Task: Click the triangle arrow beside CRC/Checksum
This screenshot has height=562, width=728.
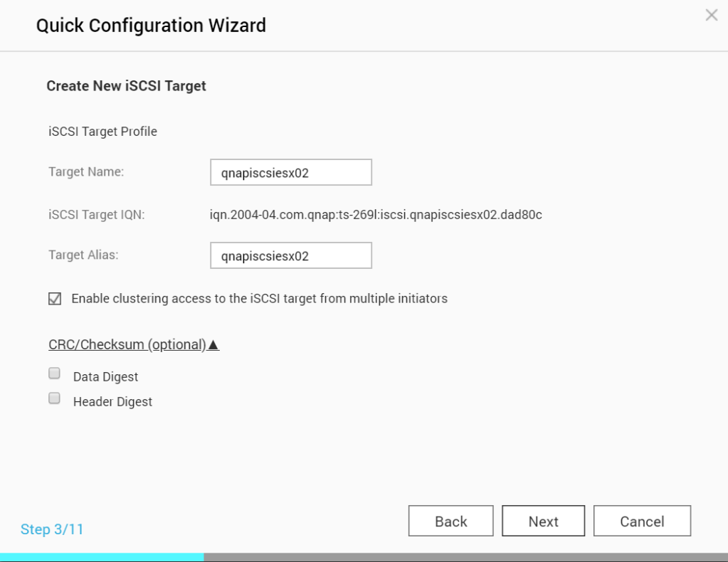Action: (213, 345)
